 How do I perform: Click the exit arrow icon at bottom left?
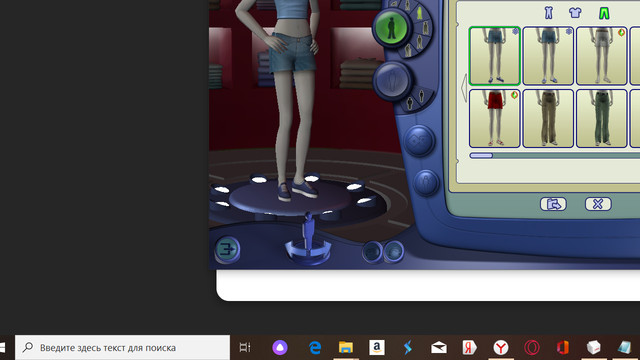[x=227, y=249]
